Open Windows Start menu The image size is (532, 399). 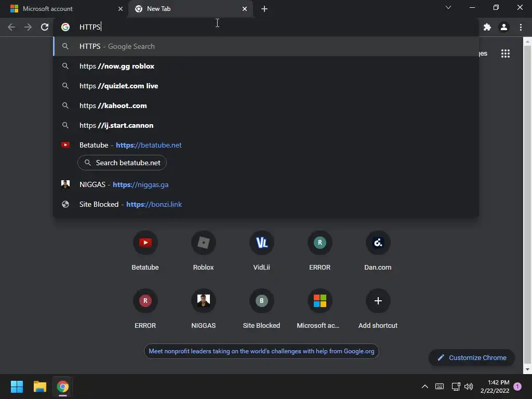17,387
